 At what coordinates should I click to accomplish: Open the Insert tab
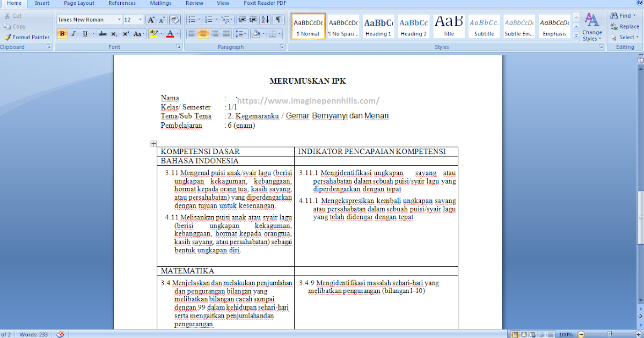[x=42, y=3]
